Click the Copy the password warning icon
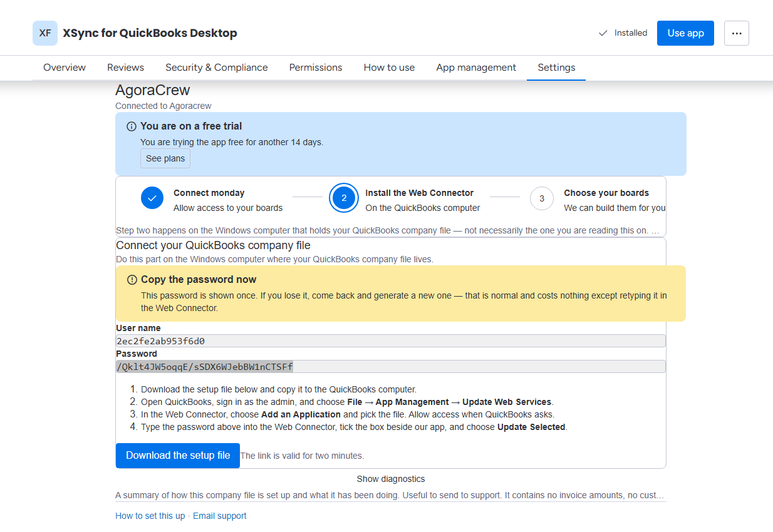This screenshot has height=532, width=773. pyautogui.click(x=132, y=280)
